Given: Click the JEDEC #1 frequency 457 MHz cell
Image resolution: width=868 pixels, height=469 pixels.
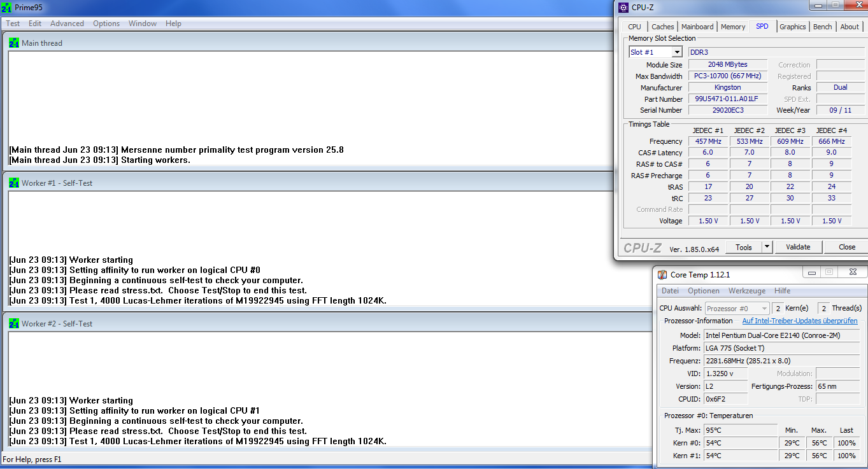Looking at the screenshot, I should point(708,141).
